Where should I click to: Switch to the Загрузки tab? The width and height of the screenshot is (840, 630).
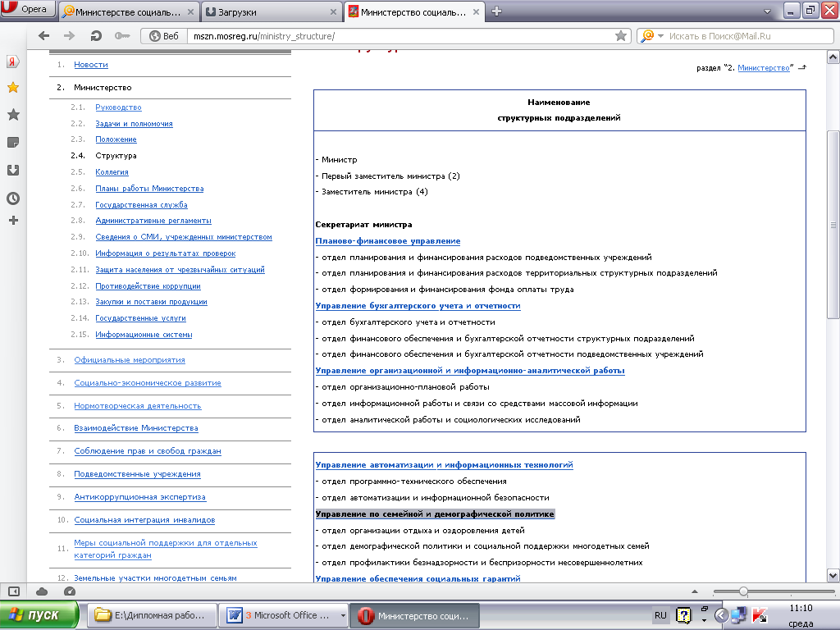(272, 11)
